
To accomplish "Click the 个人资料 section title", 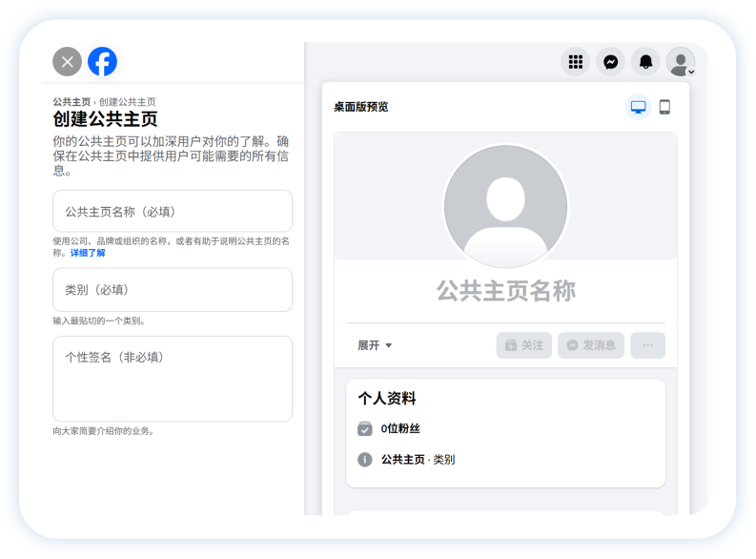I will pos(387,399).
